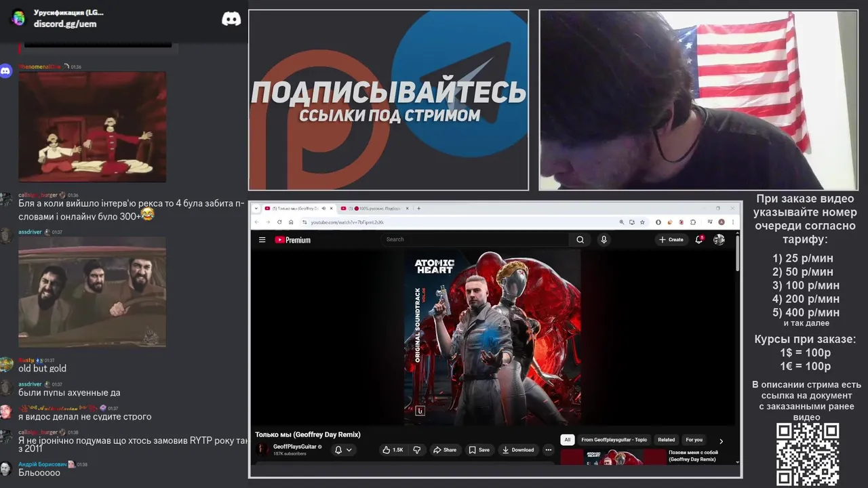The image size is (868, 488).
Task: Bookmark page with the star icon
Action: pos(642,222)
